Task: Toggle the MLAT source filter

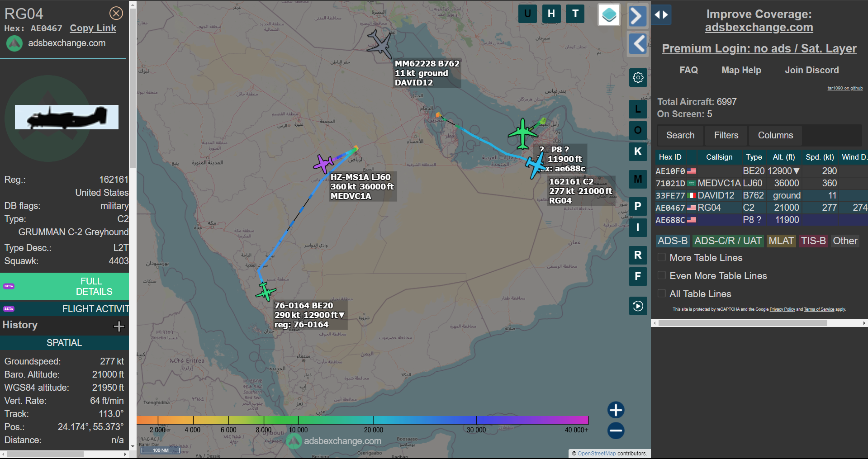Action: click(x=781, y=241)
